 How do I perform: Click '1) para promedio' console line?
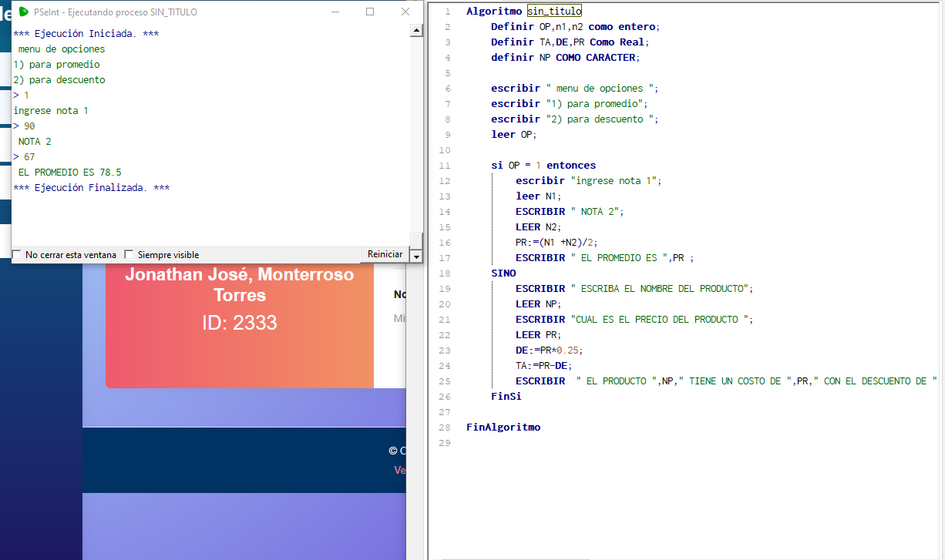[56, 65]
